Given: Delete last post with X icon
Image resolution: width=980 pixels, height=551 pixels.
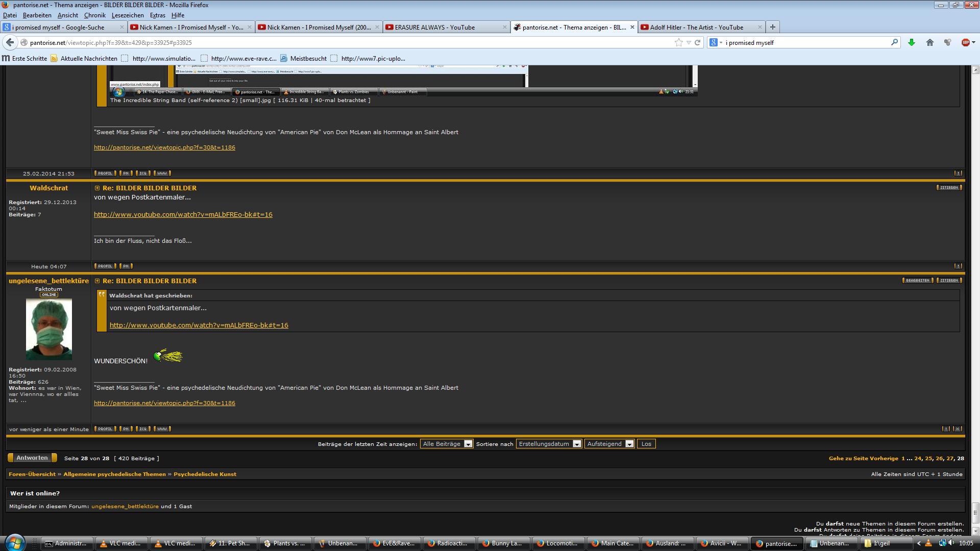Looking at the screenshot, I should pyautogui.click(x=958, y=429).
